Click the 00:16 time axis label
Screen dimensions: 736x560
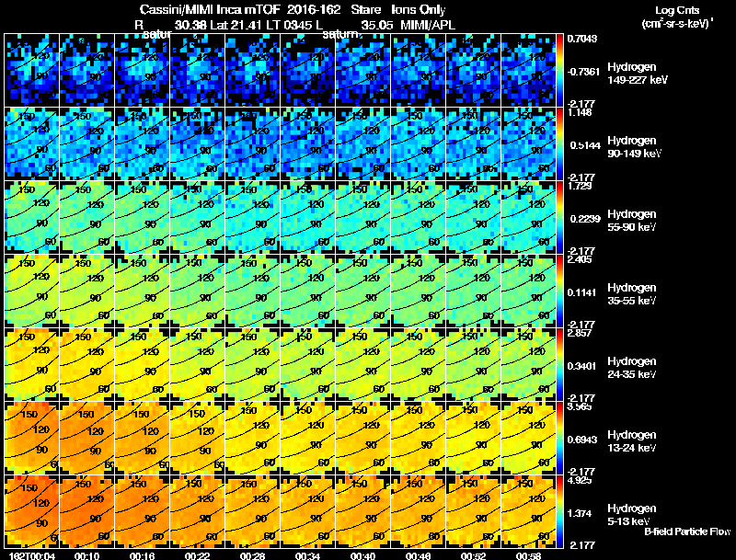click(x=142, y=555)
